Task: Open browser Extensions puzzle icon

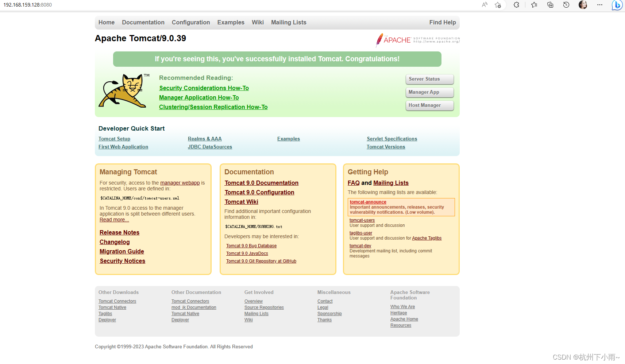Action: point(516,5)
